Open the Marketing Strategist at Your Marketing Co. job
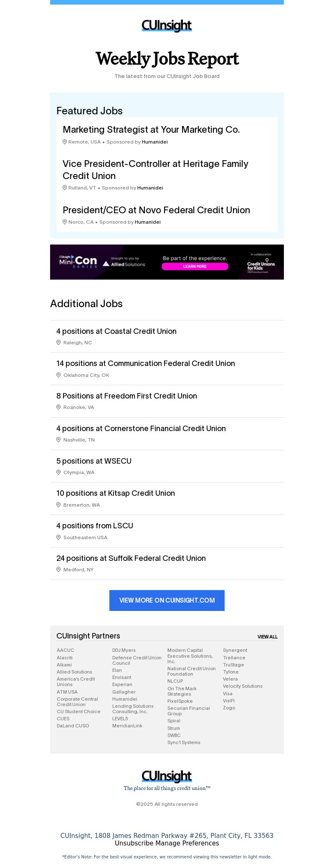The width and height of the screenshot is (334, 868). (x=151, y=130)
